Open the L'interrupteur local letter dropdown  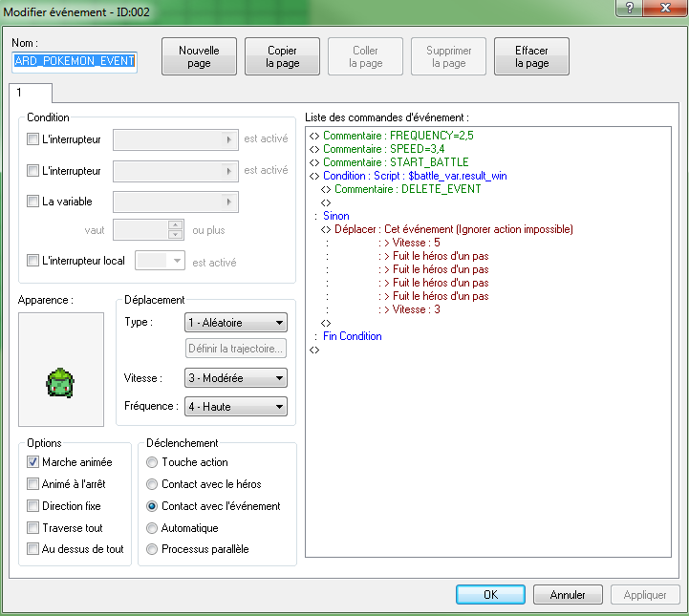tap(160, 261)
